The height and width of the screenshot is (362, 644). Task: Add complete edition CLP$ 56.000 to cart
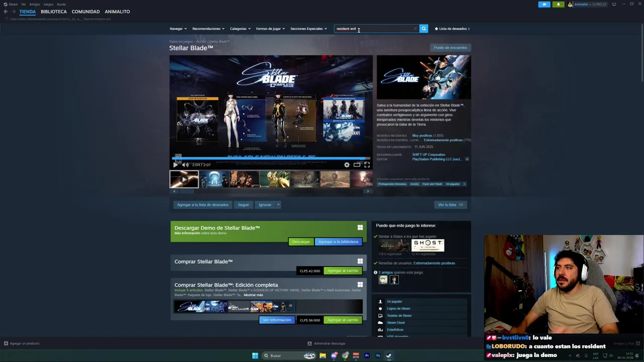pyautogui.click(x=343, y=320)
